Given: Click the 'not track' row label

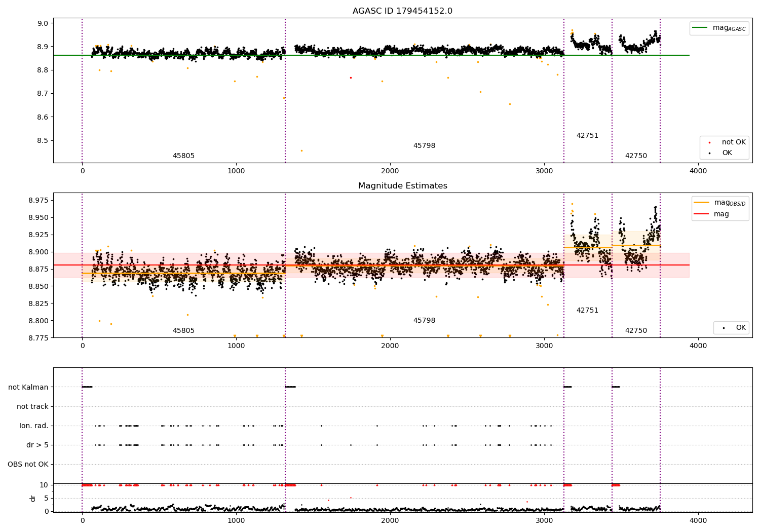Looking at the screenshot, I should (x=32, y=406).
